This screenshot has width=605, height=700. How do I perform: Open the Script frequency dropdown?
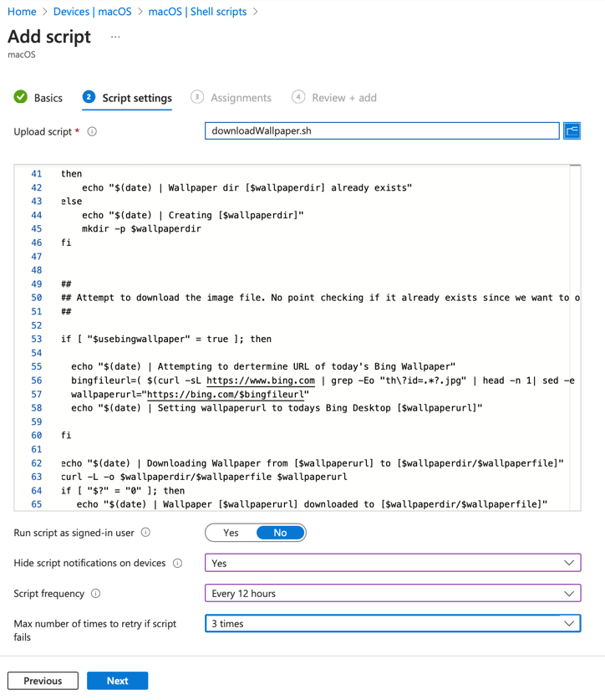pyautogui.click(x=393, y=593)
